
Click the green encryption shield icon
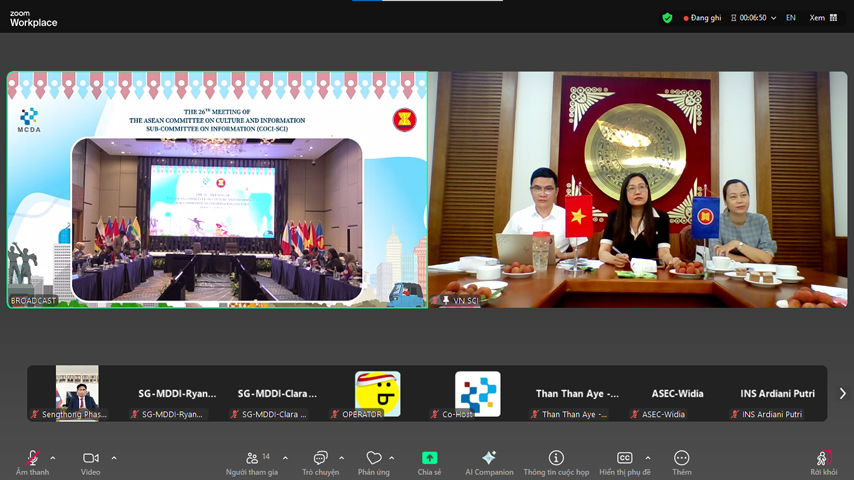(667, 18)
